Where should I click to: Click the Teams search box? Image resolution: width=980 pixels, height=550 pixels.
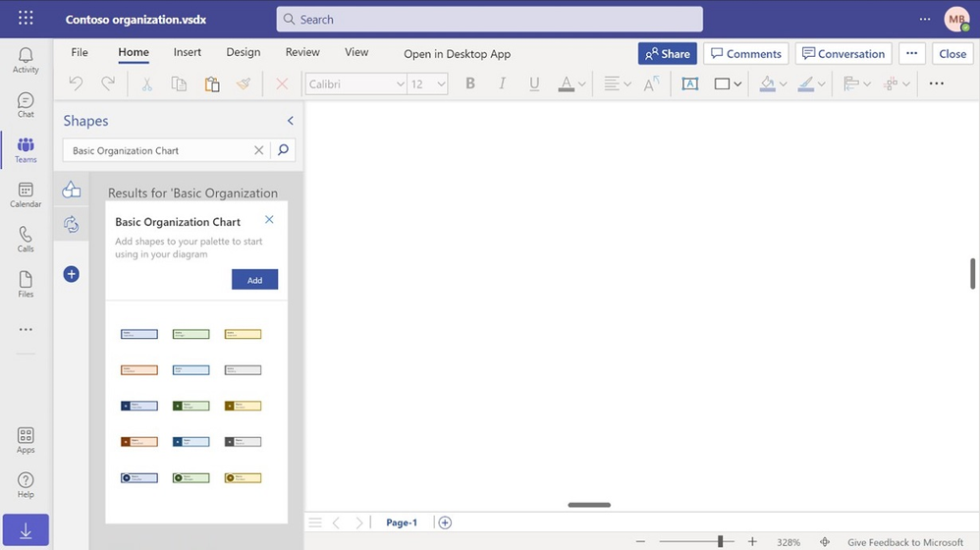(x=489, y=20)
